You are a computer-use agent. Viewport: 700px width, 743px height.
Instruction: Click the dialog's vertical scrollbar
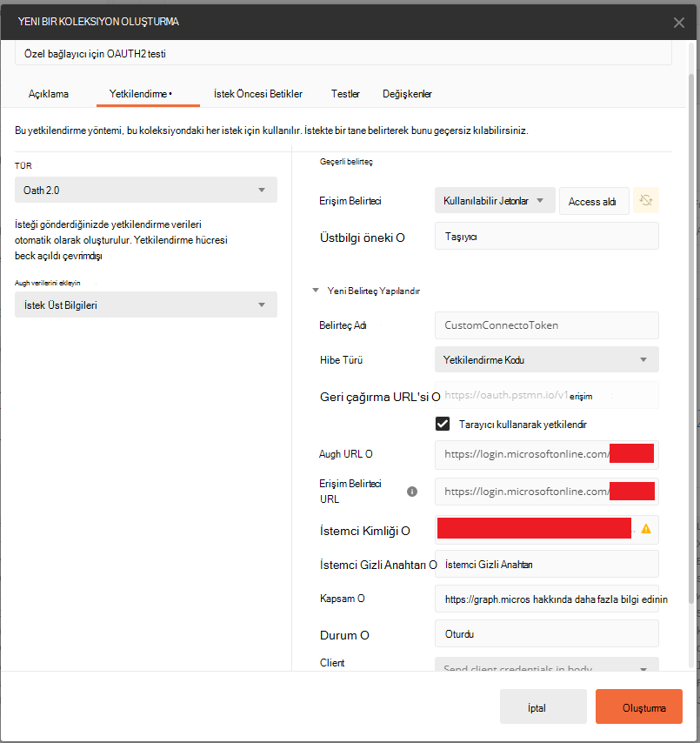point(691,338)
